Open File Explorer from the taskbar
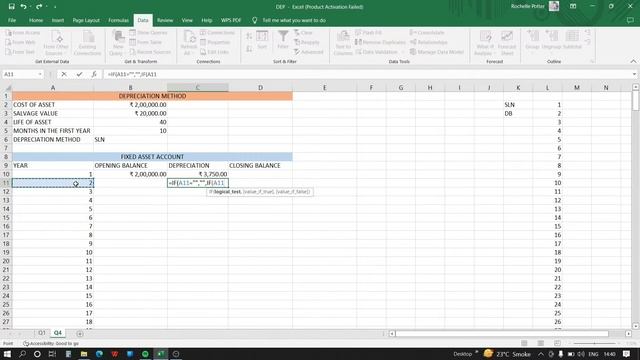The height and width of the screenshot is (360, 640). coord(84,354)
